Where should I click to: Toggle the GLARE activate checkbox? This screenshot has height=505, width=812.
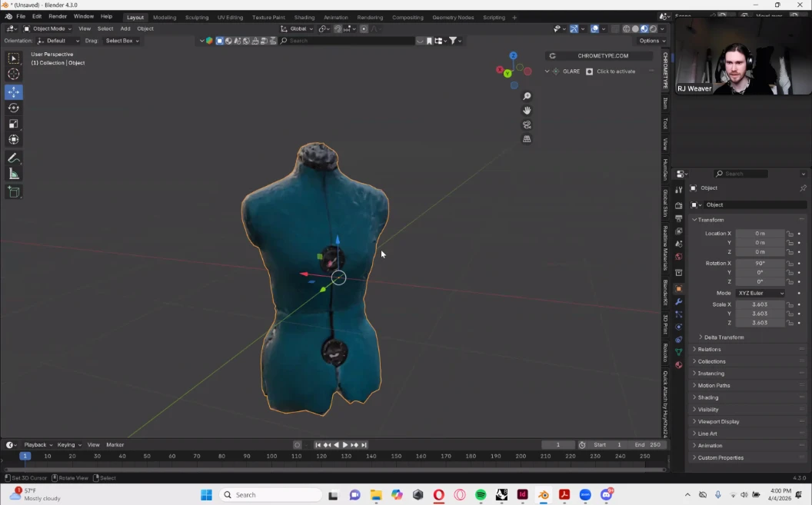[x=590, y=71]
